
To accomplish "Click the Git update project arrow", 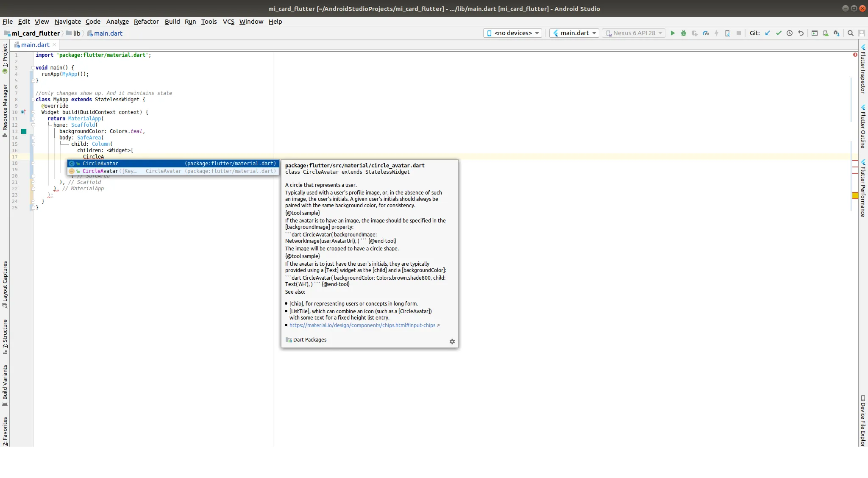I will (768, 33).
